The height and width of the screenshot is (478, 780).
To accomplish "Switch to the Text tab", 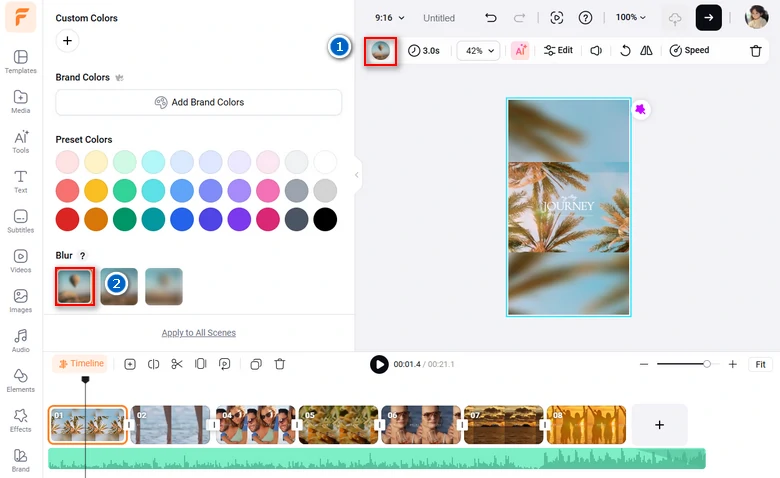I will point(20,182).
